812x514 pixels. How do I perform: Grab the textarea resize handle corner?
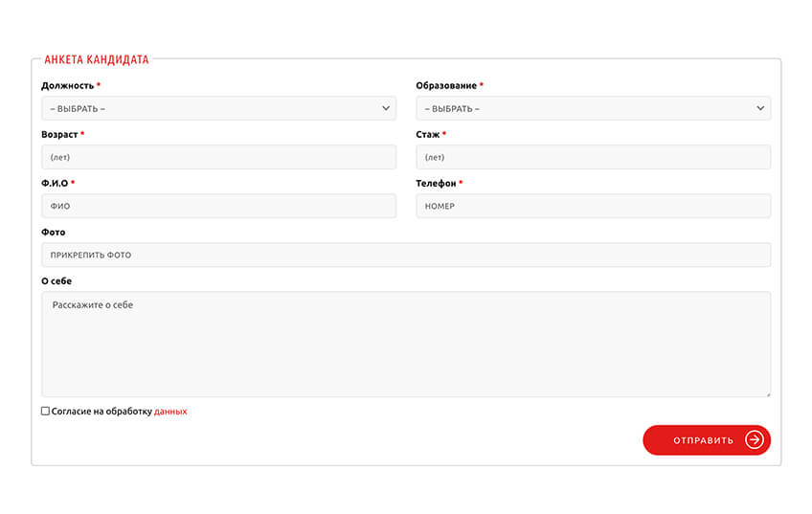click(x=766, y=392)
